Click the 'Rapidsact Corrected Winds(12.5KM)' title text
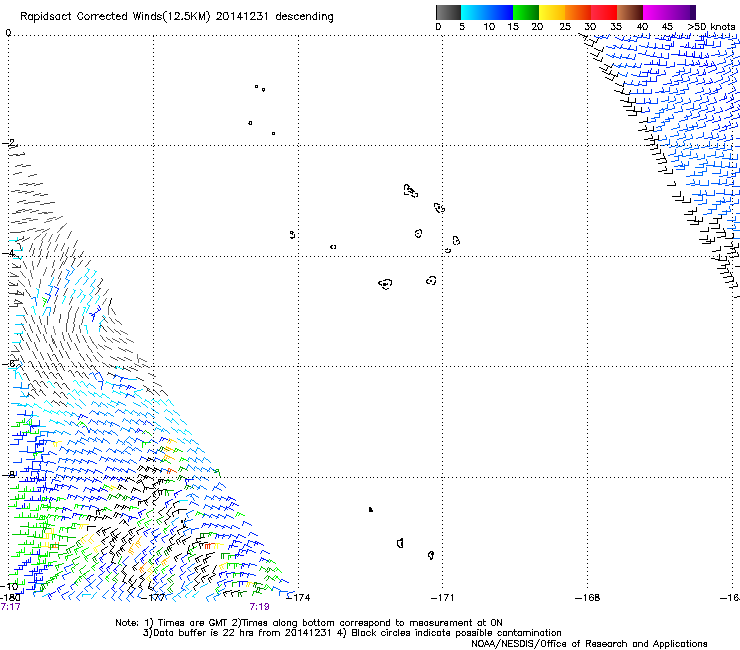Viewport: 740px width, 650px height. (115, 17)
